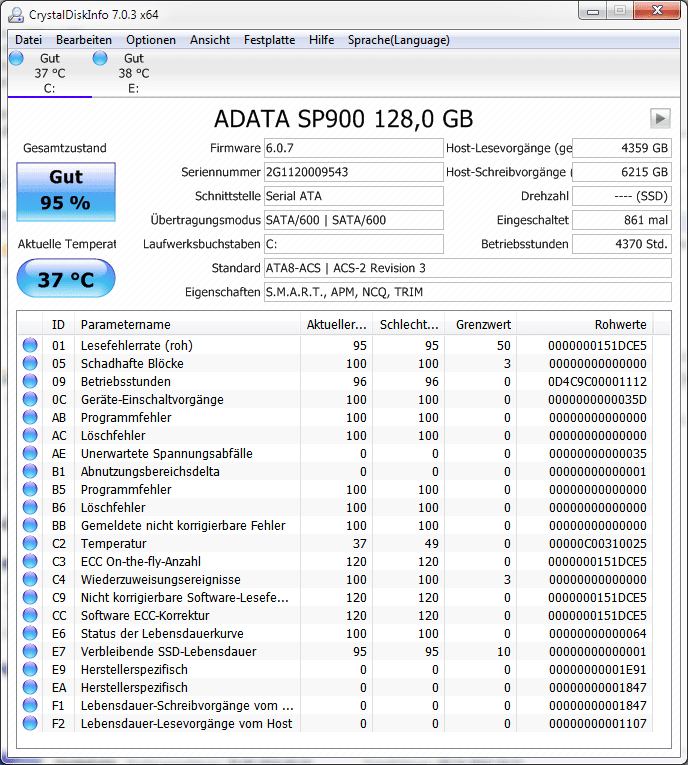Viewport: 688px width, 765px height.
Task: Click status orb of Software ECC-Korrektur row
Action: click(30, 615)
